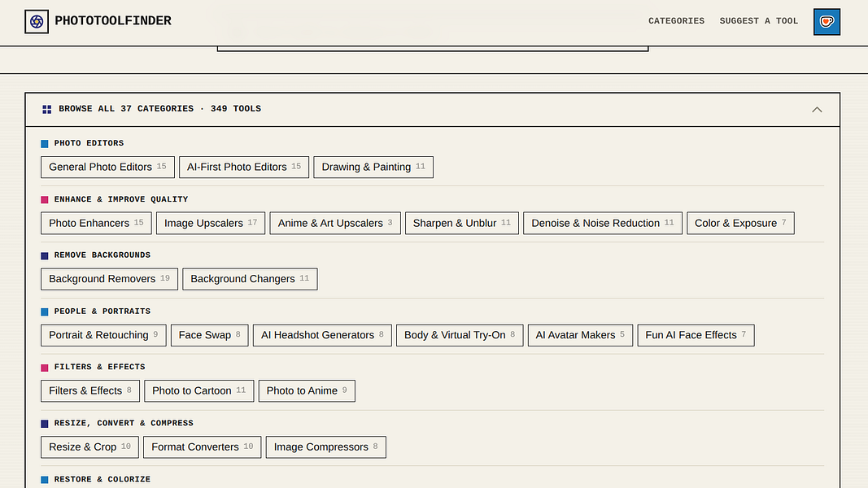Open Resize & Crop category
The width and height of the screenshot is (868, 488).
[89, 447]
